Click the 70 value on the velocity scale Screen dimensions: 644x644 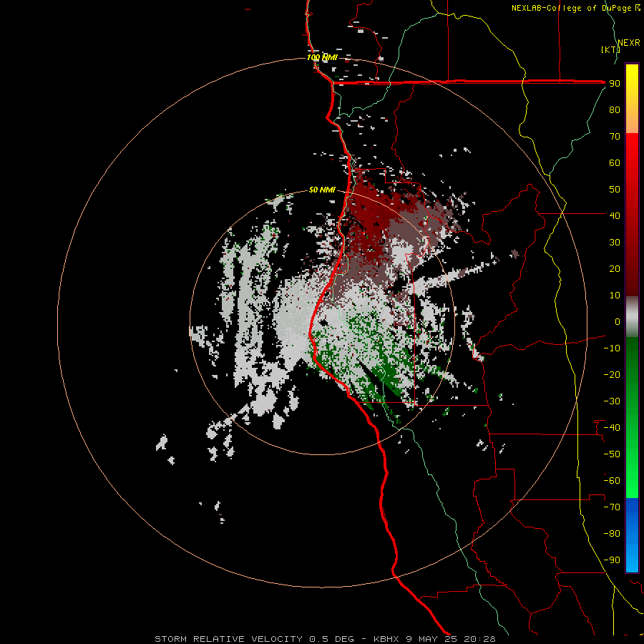pyautogui.click(x=615, y=137)
